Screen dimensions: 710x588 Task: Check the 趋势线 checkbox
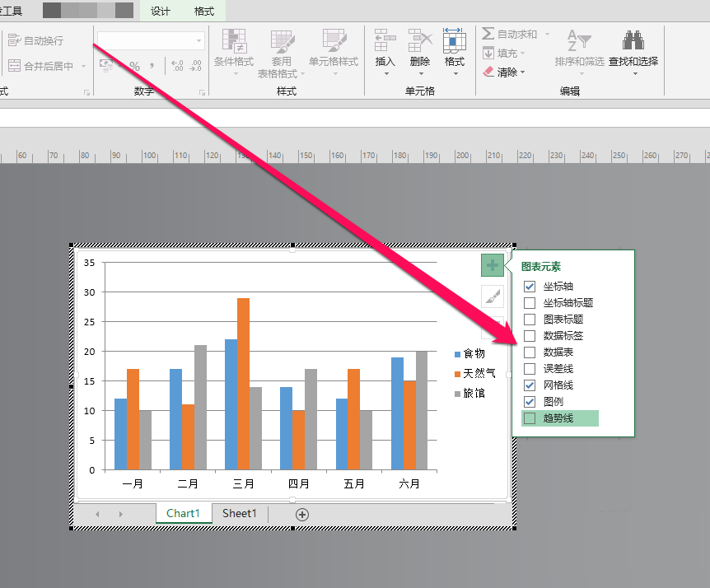pyautogui.click(x=530, y=418)
